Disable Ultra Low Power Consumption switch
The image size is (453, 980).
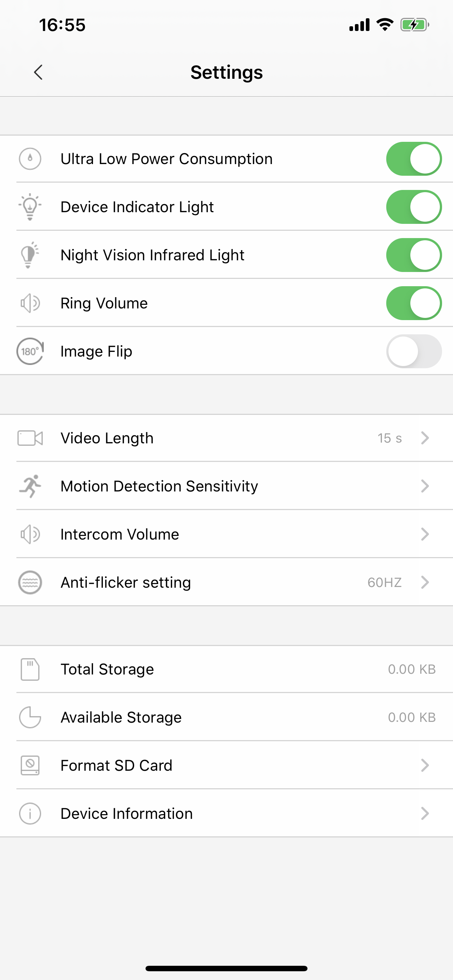tap(414, 159)
